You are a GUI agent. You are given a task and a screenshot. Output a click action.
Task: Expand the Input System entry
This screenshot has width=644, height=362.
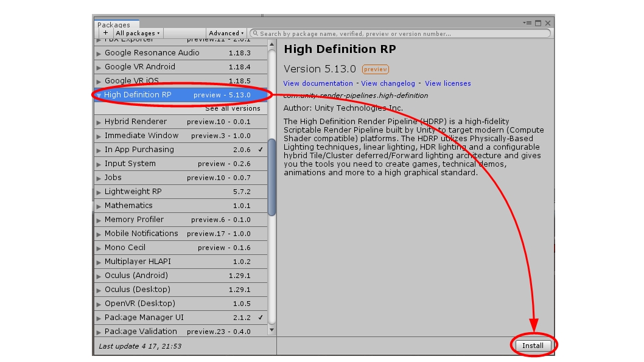99,164
